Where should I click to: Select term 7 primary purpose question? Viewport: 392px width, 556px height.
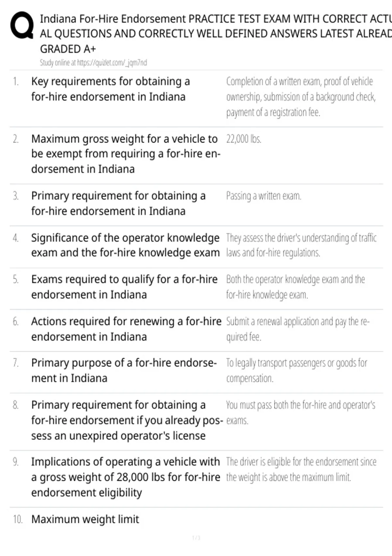(x=124, y=371)
